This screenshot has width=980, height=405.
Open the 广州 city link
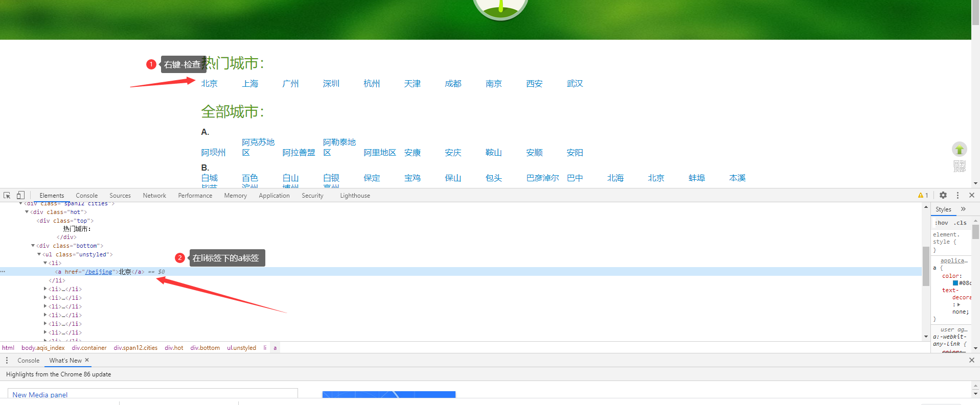pos(290,83)
